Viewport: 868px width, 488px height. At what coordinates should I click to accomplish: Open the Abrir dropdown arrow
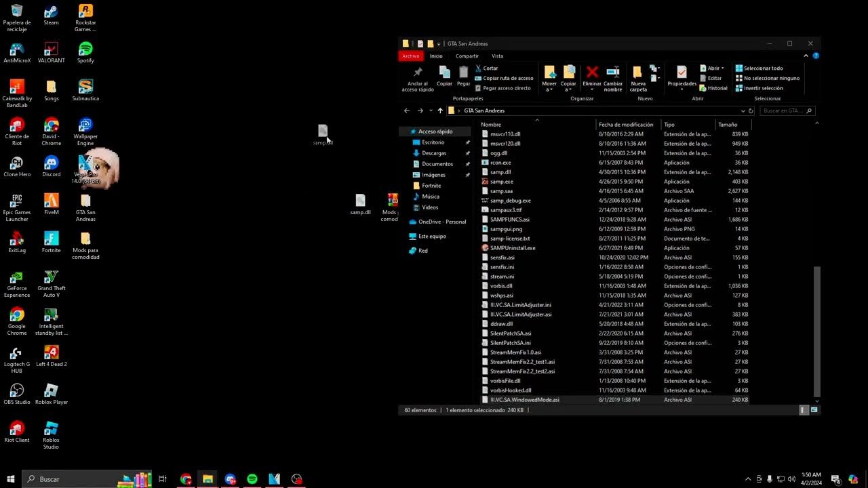(x=723, y=68)
